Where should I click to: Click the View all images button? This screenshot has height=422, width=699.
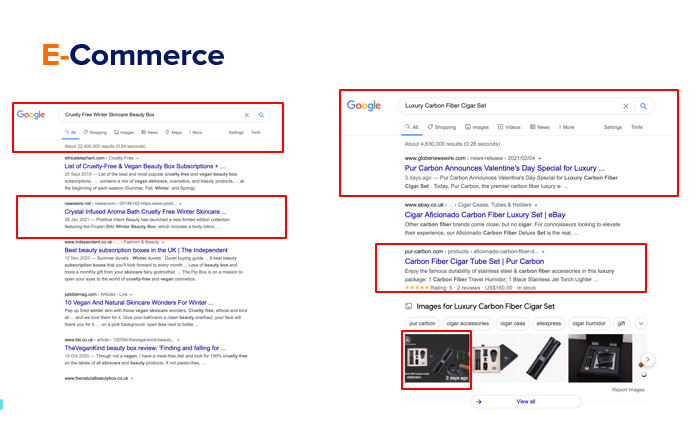coord(526,402)
